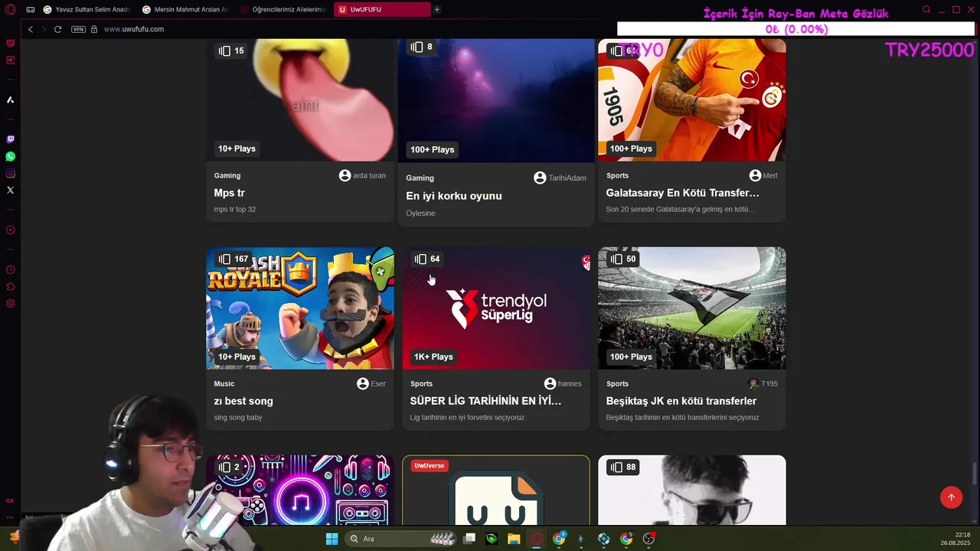Click the taskbar Ara search box
The width and height of the screenshot is (980, 551).
coord(402,539)
